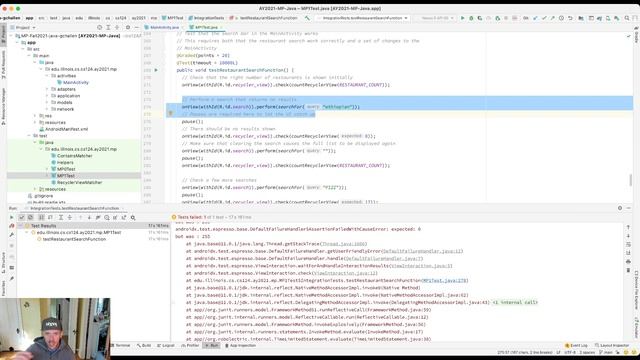This screenshot has height=360, width=640.
Task: Click next failed test down arrow
Action: (x=89, y=218)
